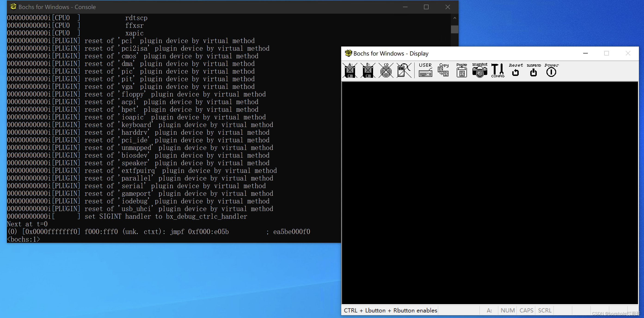
Task: Click the NUM indicator in status bar
Action: pos(507,311)
